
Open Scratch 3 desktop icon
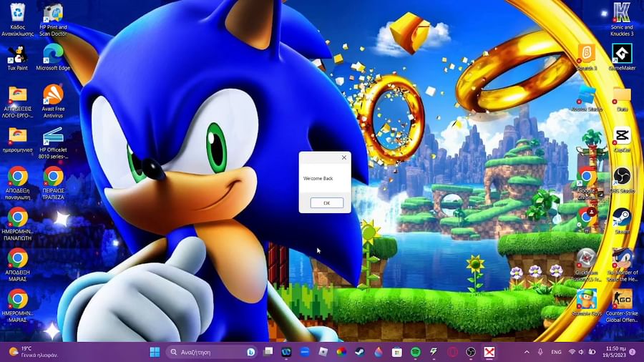[x=587, y=57]
